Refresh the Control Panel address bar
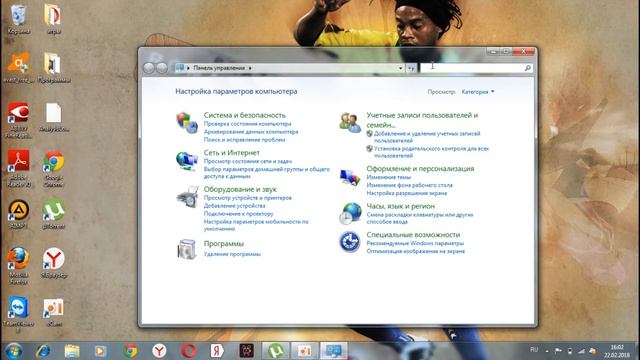The width and height of the screenshot is (640, 360). point(411,68)
